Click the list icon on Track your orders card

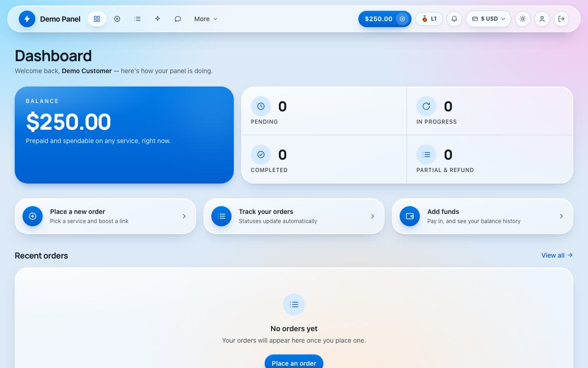point(221,216)
